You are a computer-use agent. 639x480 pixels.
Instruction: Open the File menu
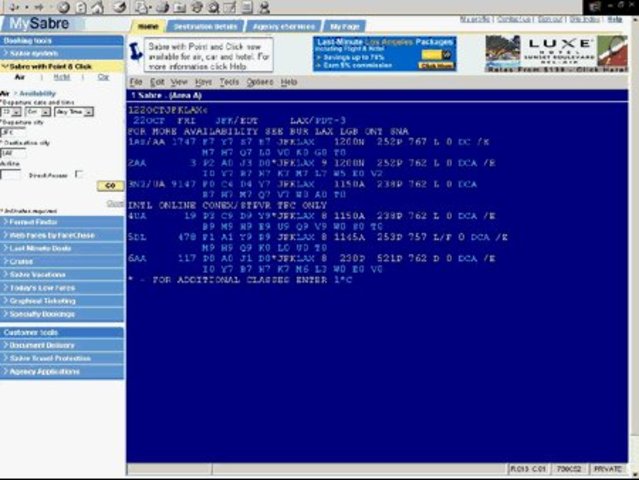(x=136, y=82)
